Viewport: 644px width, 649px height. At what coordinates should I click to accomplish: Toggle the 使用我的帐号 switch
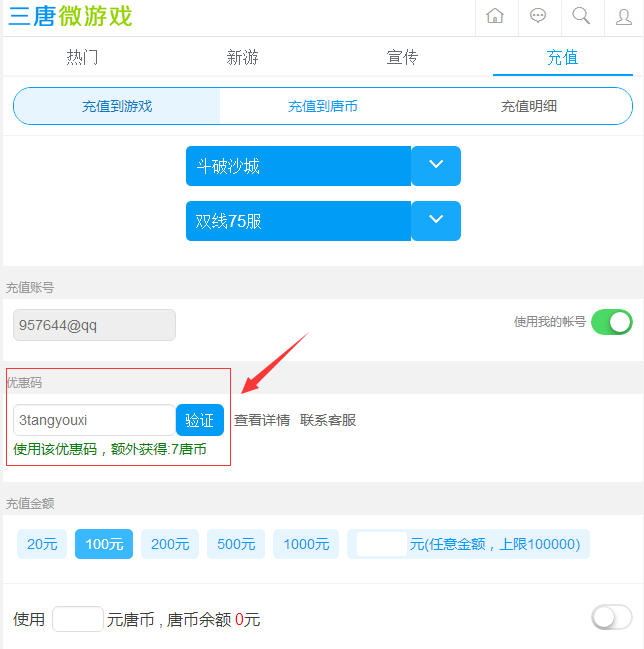612,322
